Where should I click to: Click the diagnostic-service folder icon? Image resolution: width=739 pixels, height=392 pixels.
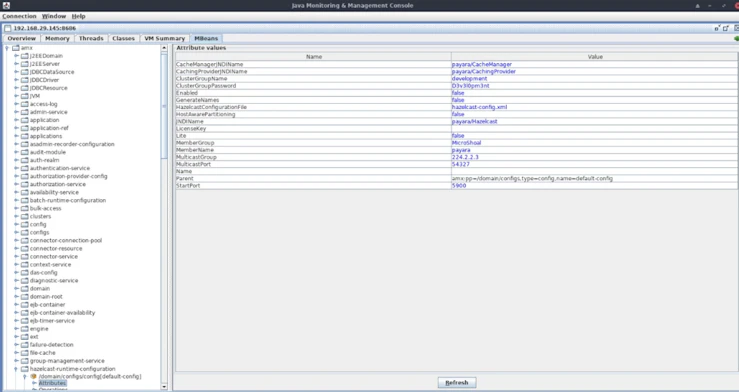click(25, 280)
